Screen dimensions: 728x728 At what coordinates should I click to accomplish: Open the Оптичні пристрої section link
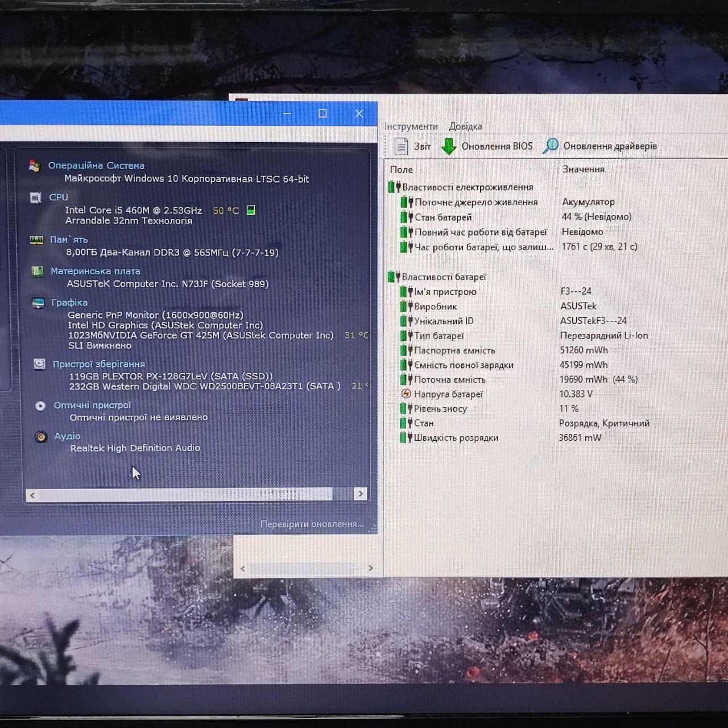tap(92, 405)
